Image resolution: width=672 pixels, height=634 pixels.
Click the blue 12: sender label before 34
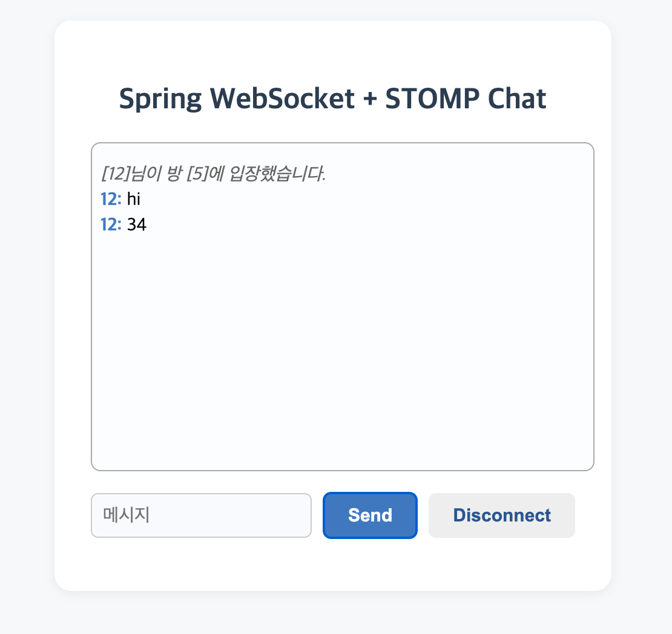(x=111, y=224)
